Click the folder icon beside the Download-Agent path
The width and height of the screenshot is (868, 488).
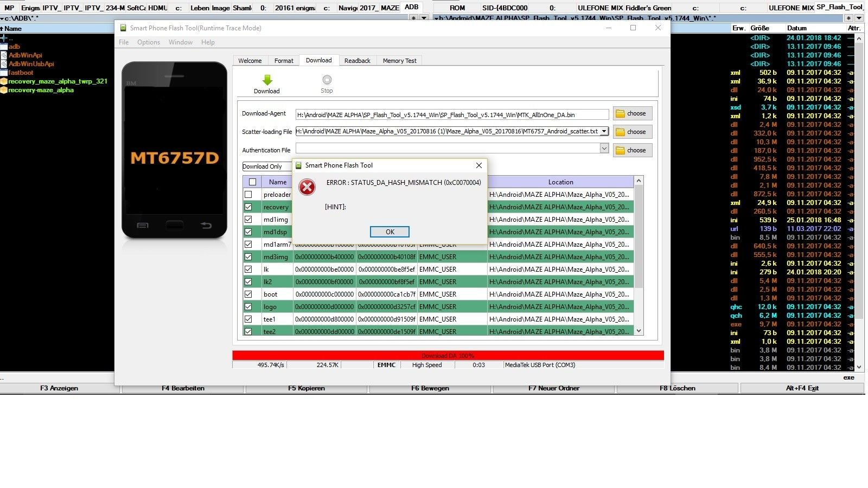[x=620, y=114]
